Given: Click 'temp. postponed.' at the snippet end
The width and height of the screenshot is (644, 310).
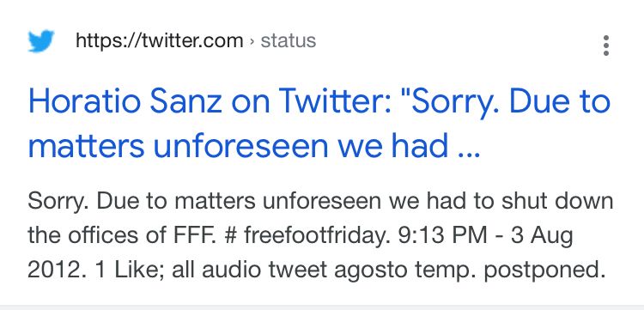Looking at the screenshot, I should click(511, 270).
